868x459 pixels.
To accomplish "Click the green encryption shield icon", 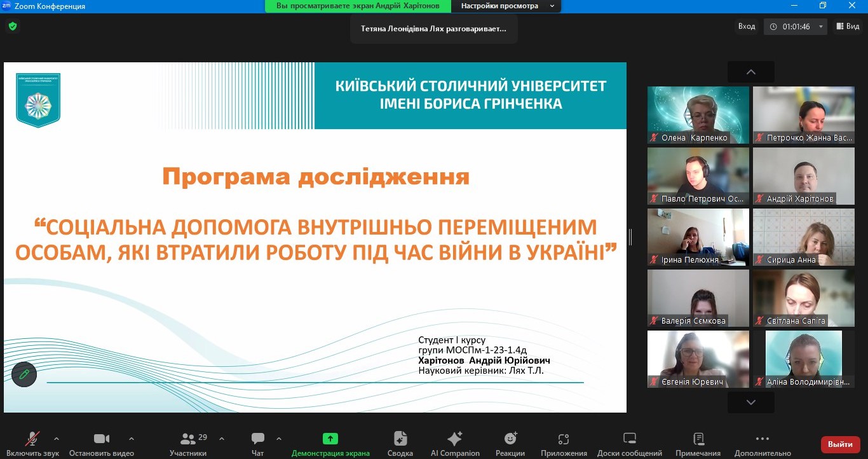I will 12,26.
